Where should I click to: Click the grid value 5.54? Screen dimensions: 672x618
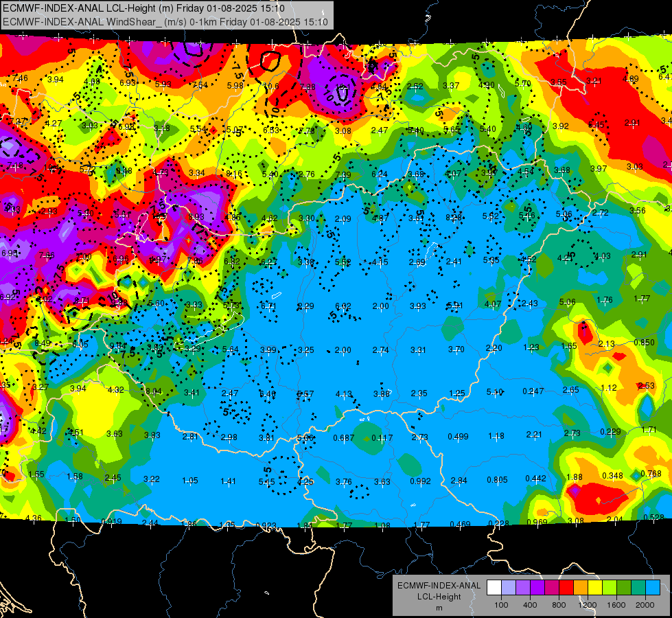point(198,128)
